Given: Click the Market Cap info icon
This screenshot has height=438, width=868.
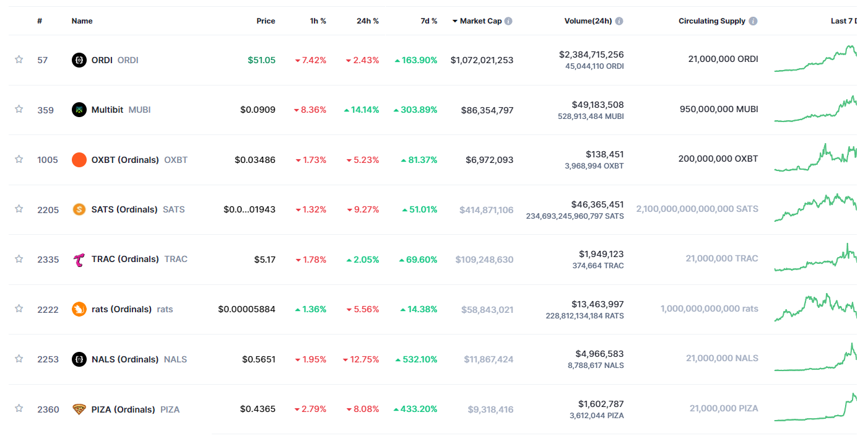Looking at the screenshot, I should click(508, 21).
